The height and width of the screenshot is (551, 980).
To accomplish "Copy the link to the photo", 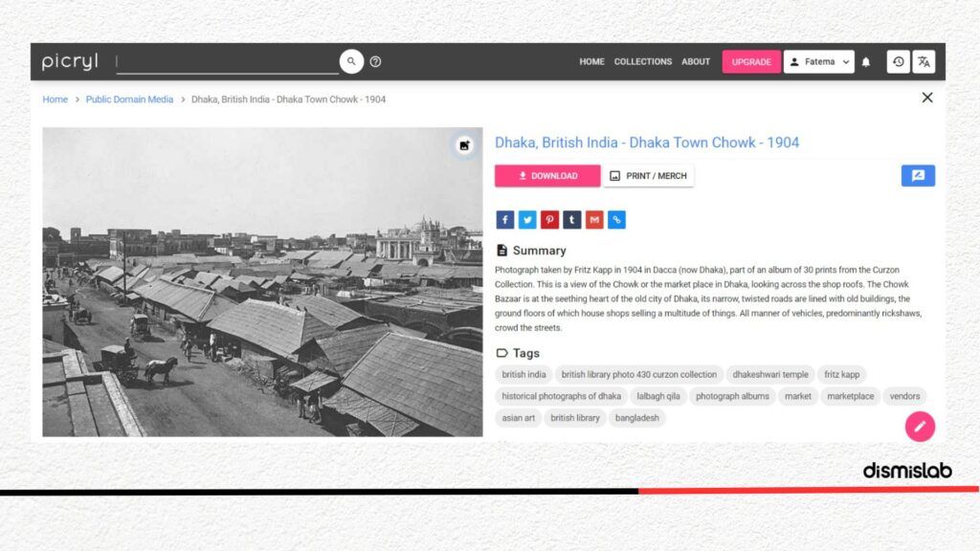I will point(617,219).
